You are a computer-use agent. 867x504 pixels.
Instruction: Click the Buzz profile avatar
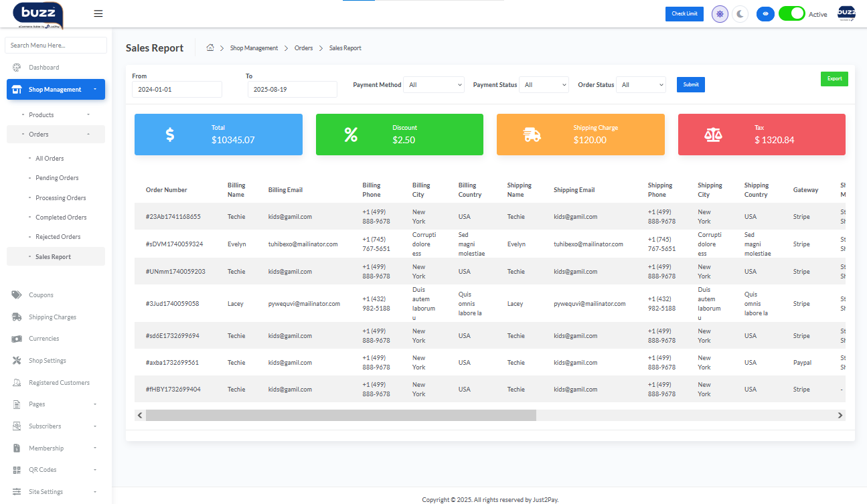click(846, 14)
